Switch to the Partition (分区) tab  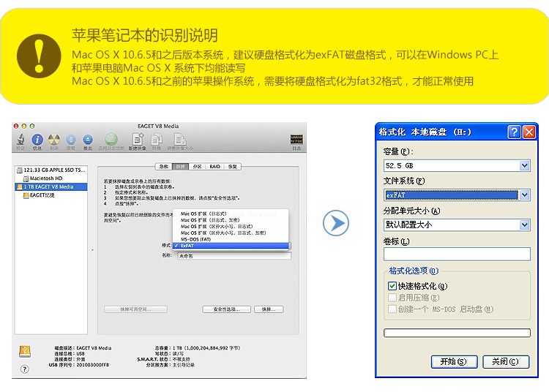pos(197,167)
